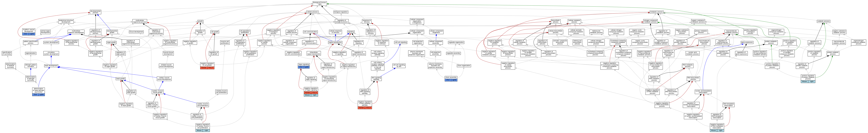Select the pattern specification process node
Viewport: 868px width, 133px height.
click(x=31, y=42)
